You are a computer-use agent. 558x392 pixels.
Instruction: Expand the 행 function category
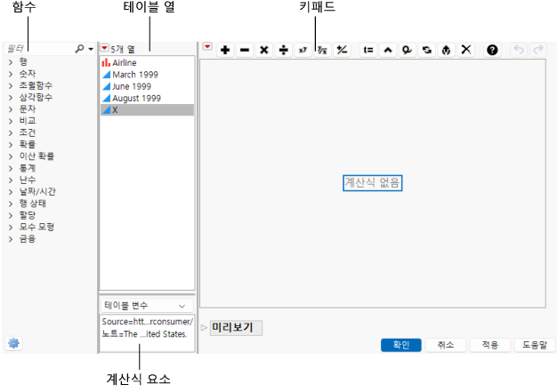coord(11,62)
